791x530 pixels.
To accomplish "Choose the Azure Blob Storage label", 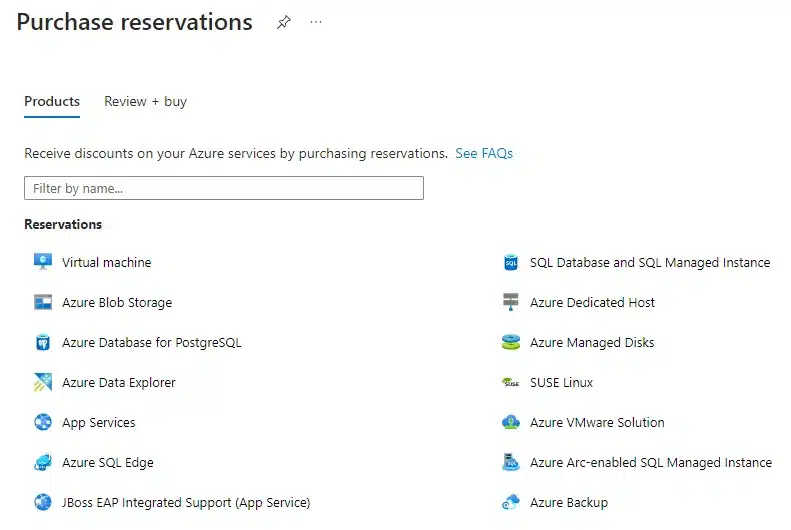I will pyautogui.click(x=117, y=303).
